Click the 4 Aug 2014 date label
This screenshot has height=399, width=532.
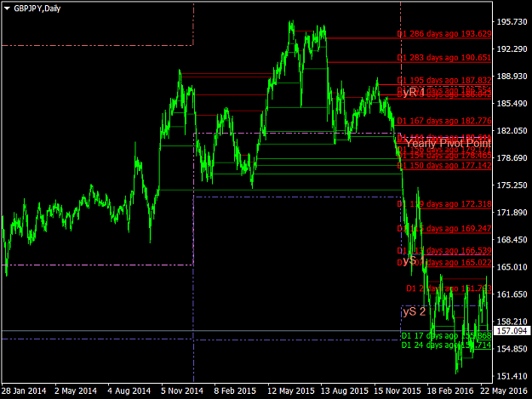tap(129, 390)
